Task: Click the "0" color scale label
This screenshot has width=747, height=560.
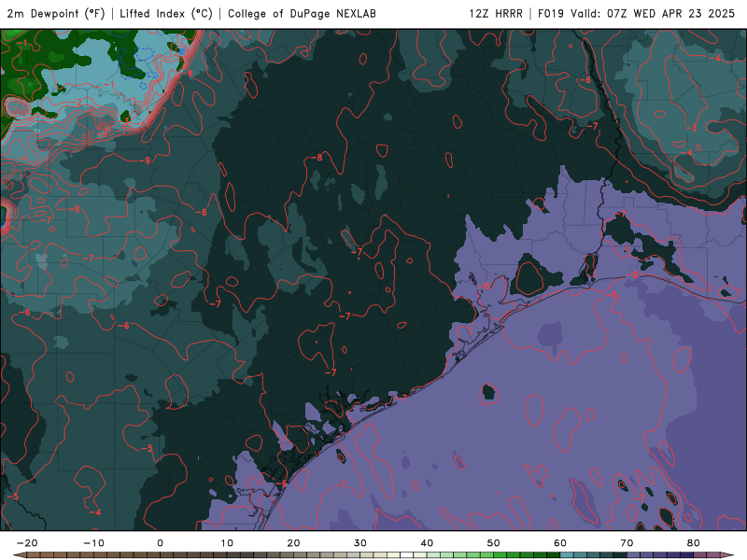Action: (x=160, y=543)
